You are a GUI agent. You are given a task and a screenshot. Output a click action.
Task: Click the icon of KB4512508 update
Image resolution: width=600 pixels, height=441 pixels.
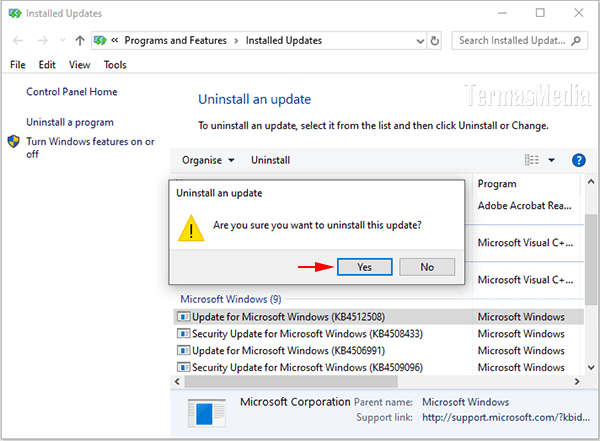(x=183, y=317)
